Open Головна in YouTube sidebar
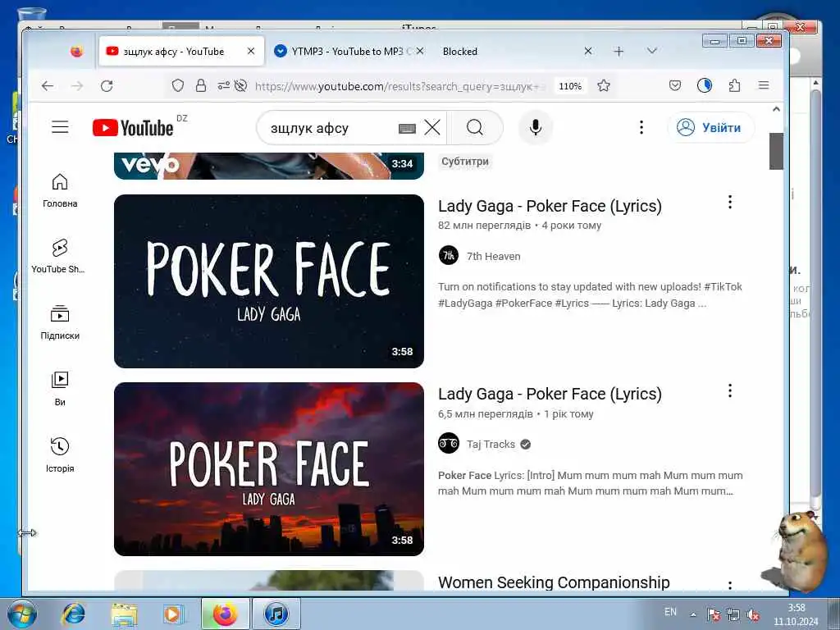 click(60, 190)
